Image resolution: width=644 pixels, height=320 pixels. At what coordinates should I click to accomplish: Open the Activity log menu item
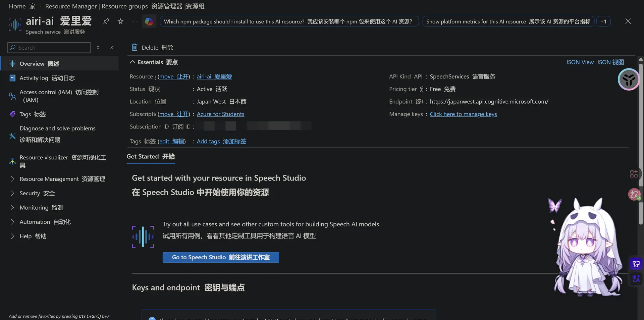tap(60, 78)
